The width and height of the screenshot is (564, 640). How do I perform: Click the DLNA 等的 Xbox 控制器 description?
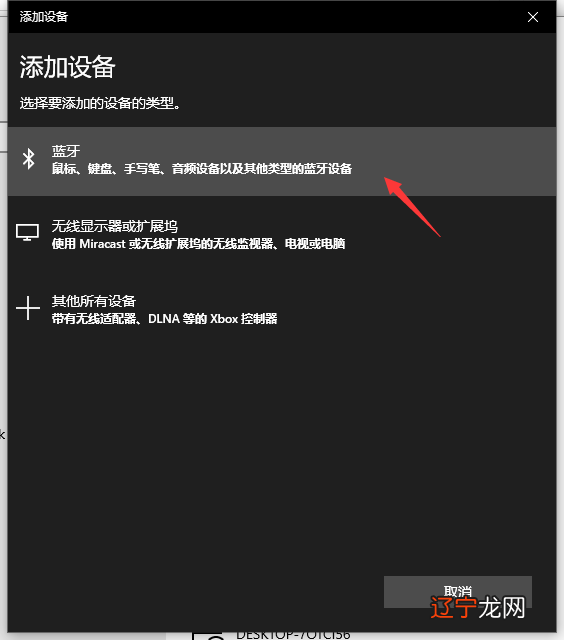(164, 318)
